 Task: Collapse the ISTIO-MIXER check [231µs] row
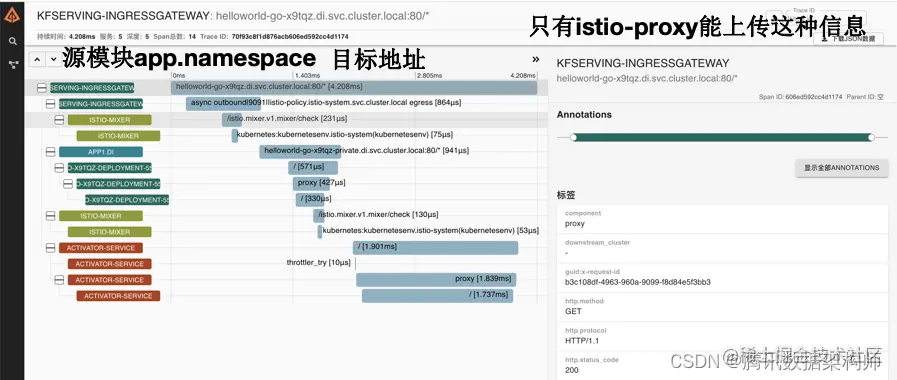tap(59, 120)
